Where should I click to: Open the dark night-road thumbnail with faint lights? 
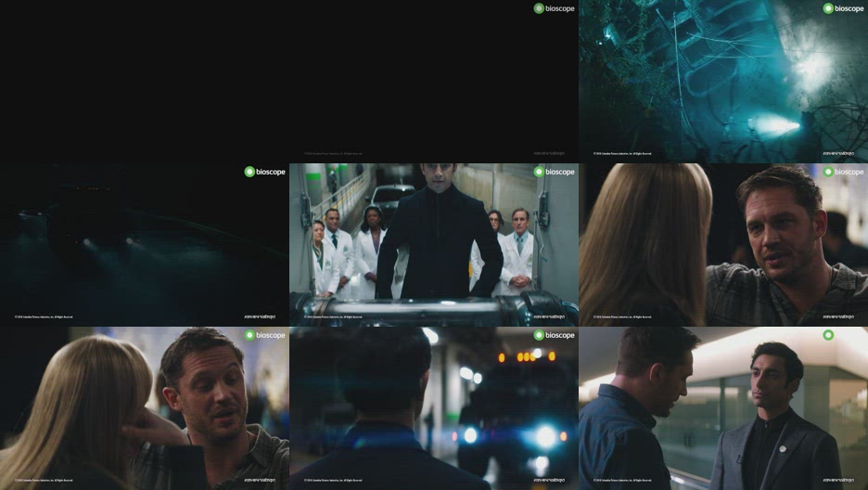pos(145,245)
